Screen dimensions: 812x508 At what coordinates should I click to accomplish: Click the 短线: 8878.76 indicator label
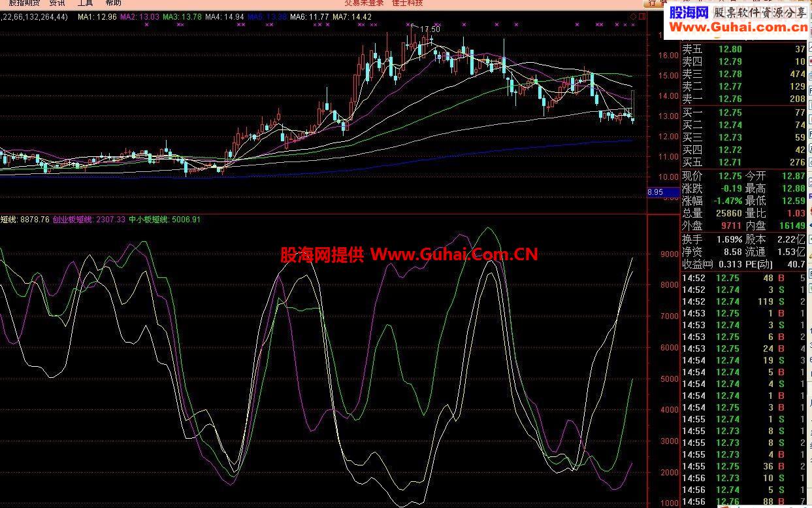[x=25, y=220]
